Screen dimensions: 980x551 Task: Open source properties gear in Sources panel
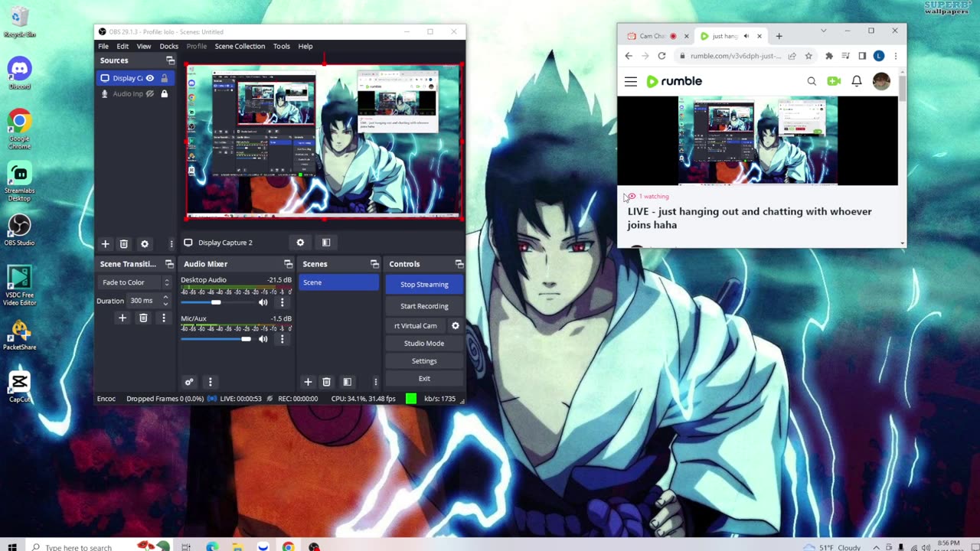point(145,243)
